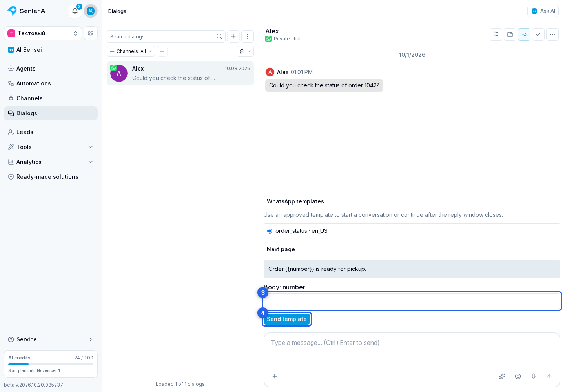The width and height of the screenshot is (565, 392).
Task: Select the order_status en_US template radio
Action: tap(270, 231)
